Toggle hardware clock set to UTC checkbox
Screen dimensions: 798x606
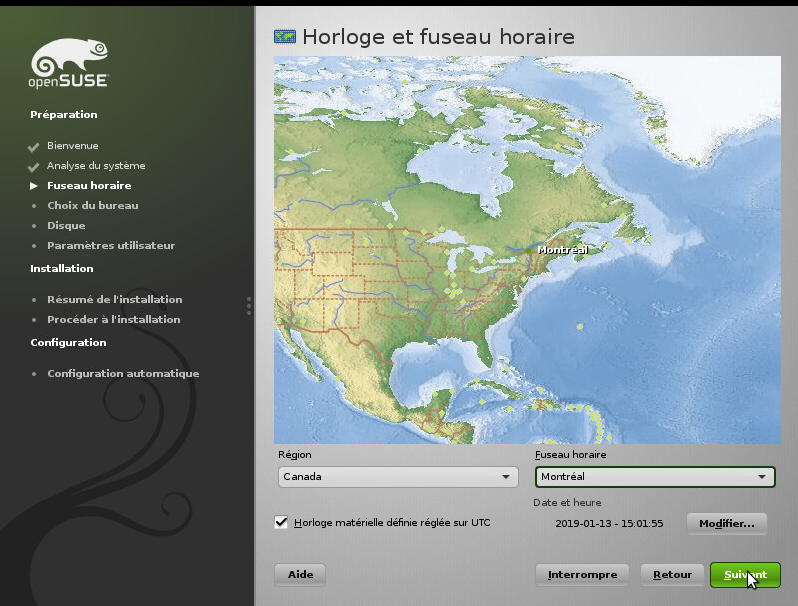point(281,522)
